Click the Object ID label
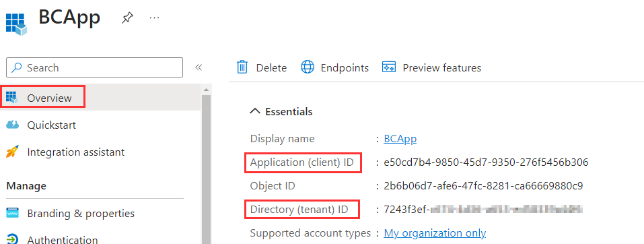644x244 pixels. 273,186
